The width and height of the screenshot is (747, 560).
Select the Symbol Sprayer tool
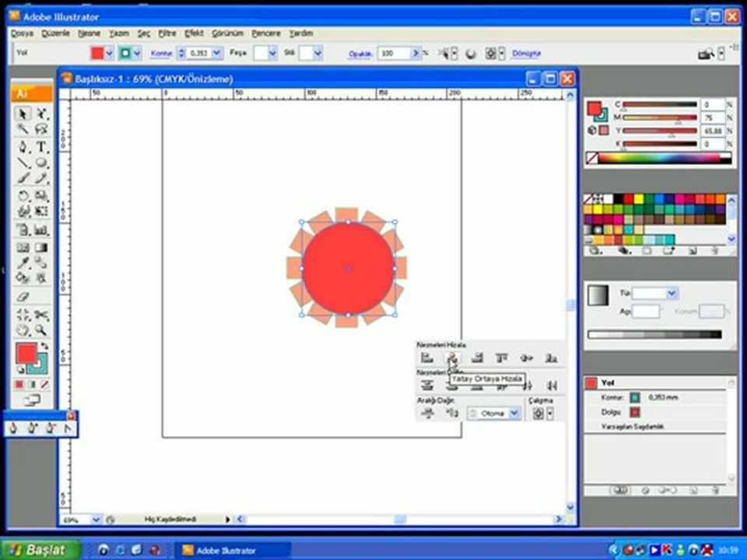coord(22,230)
